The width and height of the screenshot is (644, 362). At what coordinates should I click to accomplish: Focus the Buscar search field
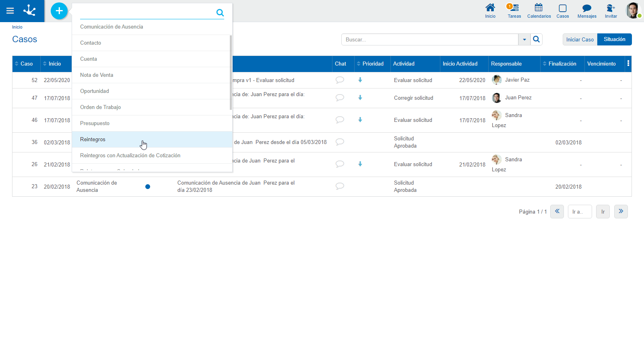click(429, 39)
